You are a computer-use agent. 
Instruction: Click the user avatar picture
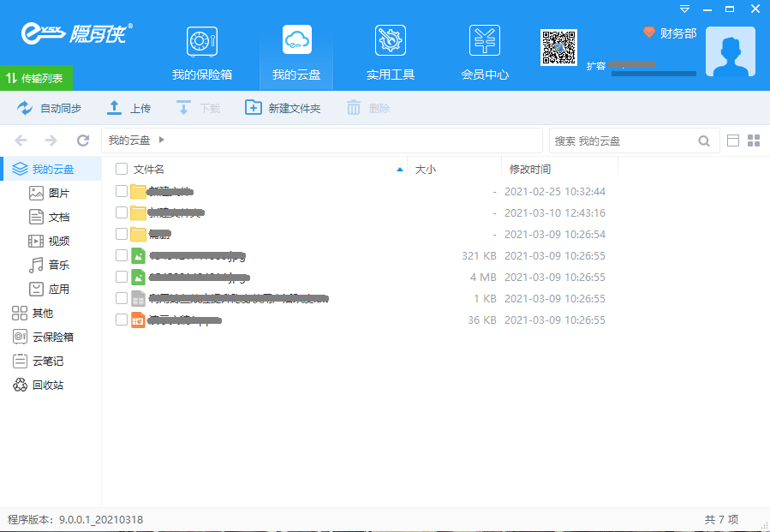[730, 51]
